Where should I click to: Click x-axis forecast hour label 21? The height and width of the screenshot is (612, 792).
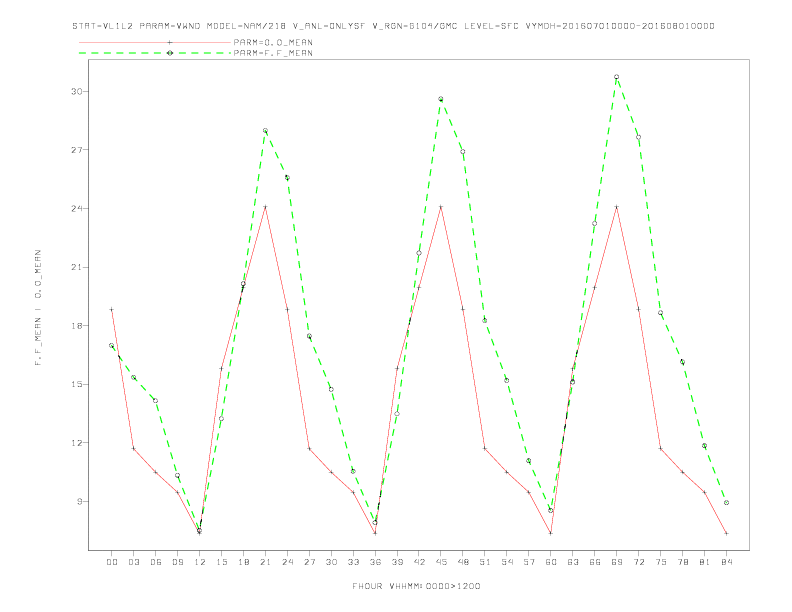[265, 562]
